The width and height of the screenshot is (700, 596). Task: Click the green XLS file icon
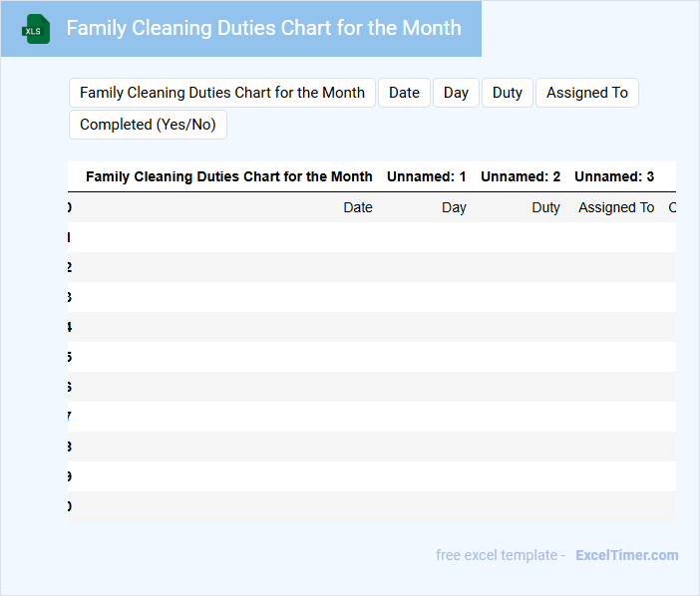[37, 29]
